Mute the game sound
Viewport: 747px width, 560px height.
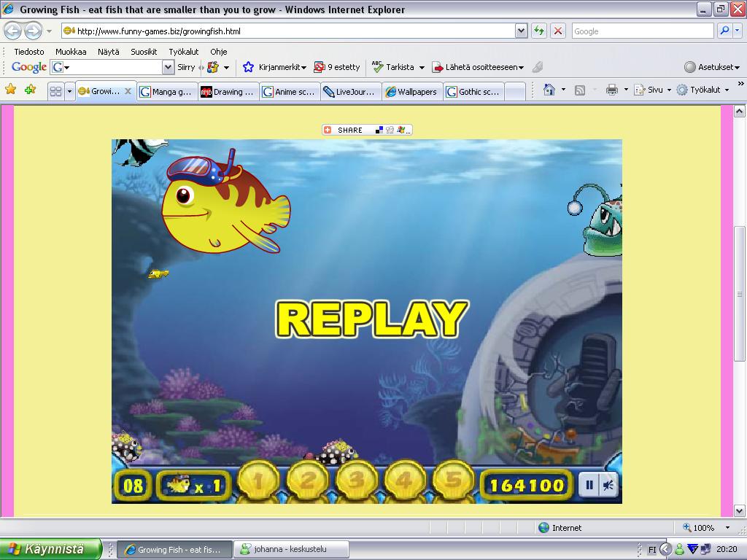point(608,485)
